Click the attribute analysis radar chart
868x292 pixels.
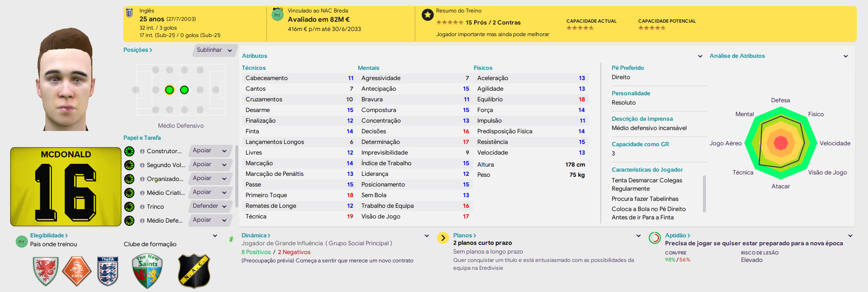coord(781,143)
